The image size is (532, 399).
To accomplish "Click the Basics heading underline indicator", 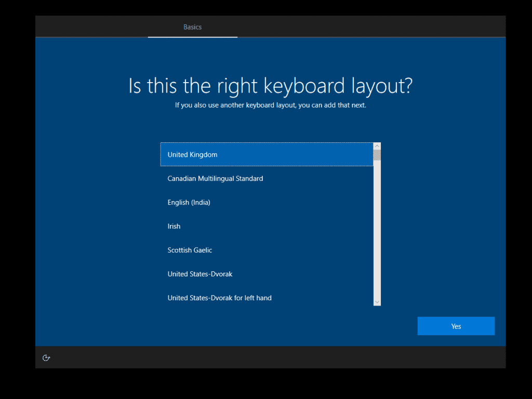I will (192, 37).
